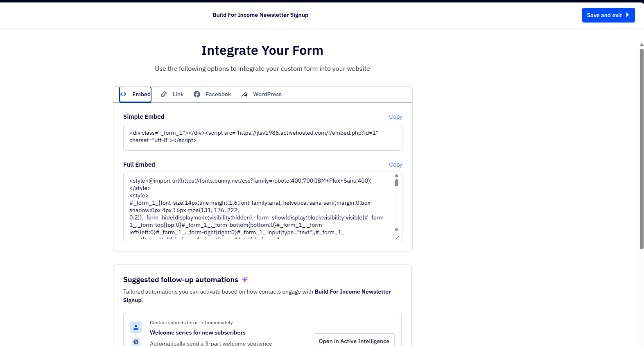Switch to the Link tab
644x346 pixels.
pyautogui.click(x=172, y=95)
